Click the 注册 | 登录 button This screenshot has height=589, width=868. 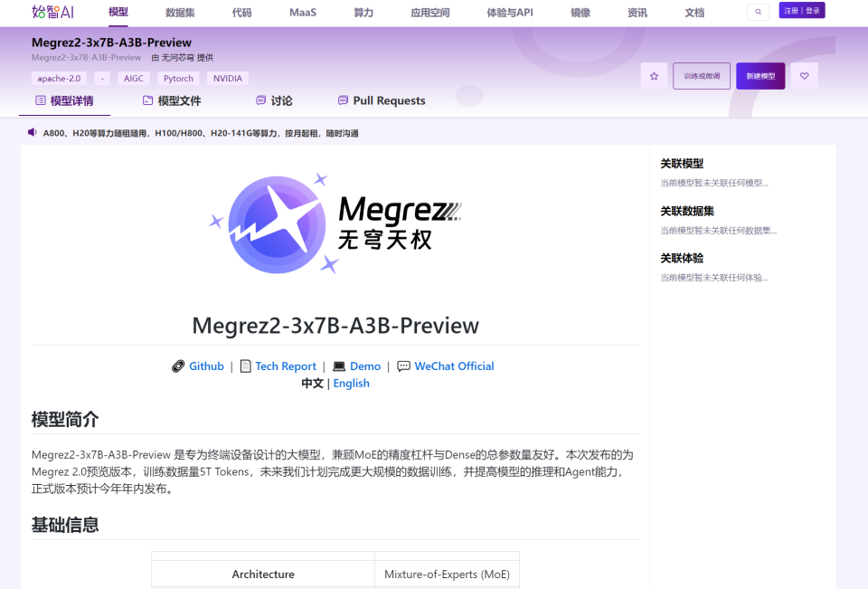coord(802,11)
